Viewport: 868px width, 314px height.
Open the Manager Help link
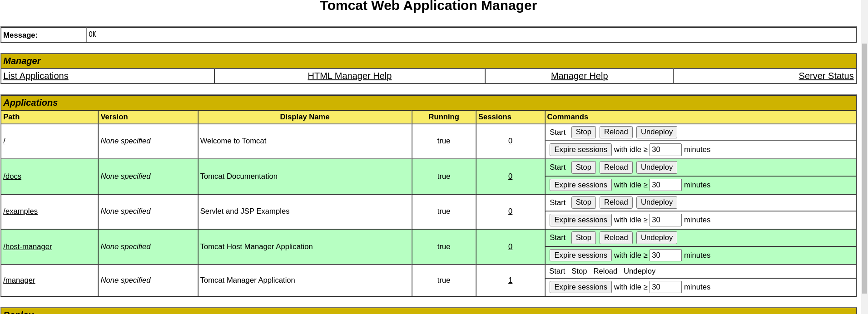[x=579, y=76]
